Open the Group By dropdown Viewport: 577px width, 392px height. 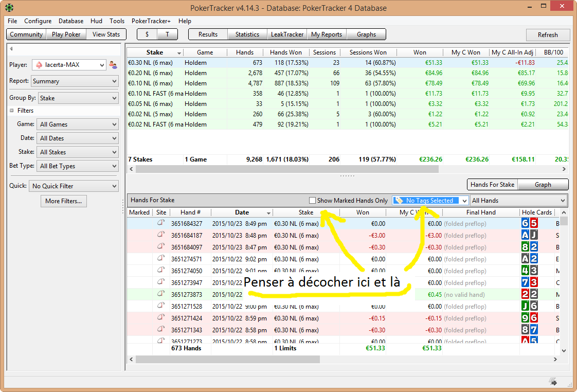[78, 98]
